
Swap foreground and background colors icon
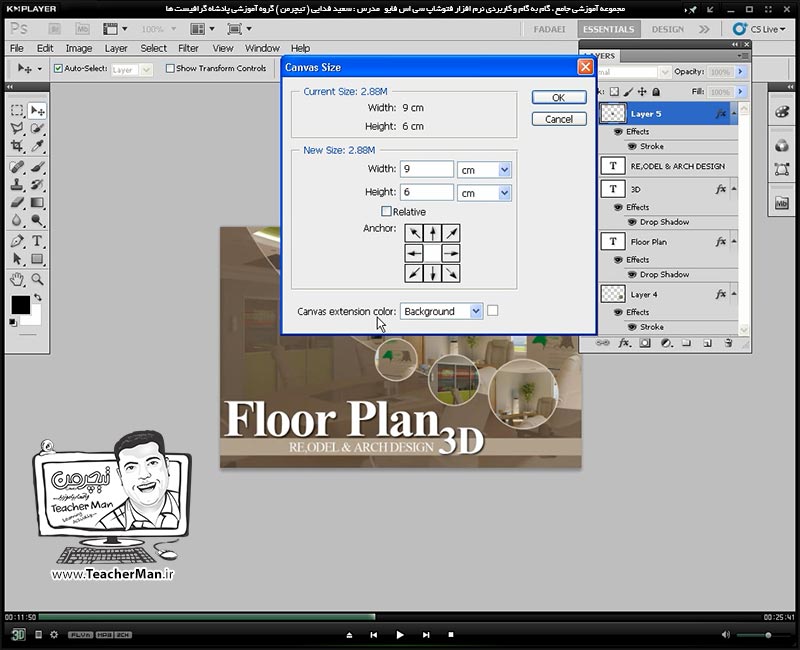click(x=38, y=297)
